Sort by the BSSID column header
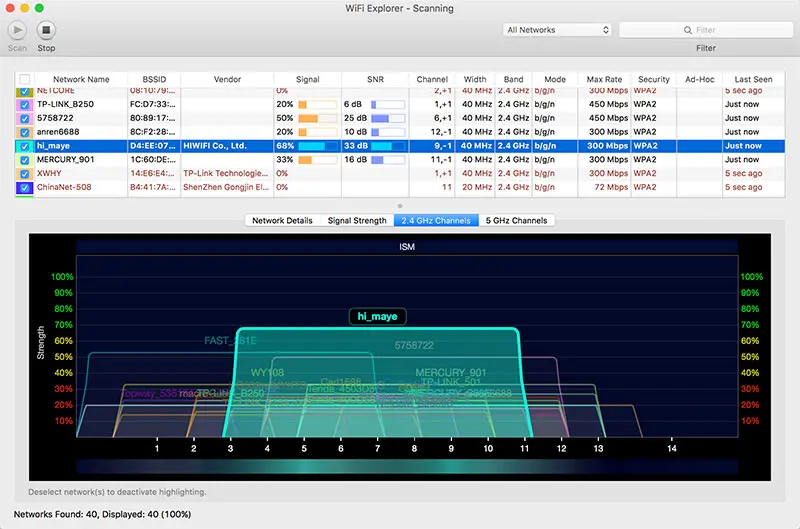Image resolution: width=800 pixels, height=529 pixels. pos(154,79)
